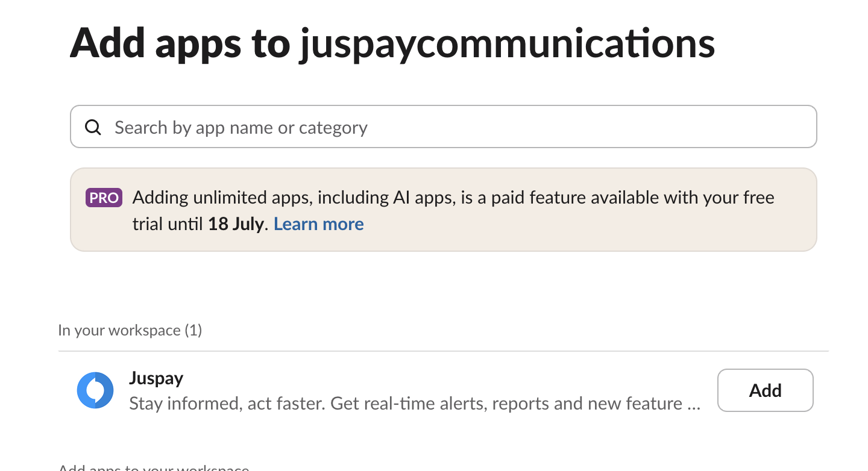Screen dimensions: 868x471
Task: Click the Add apps to juspaycommunications title
Action: [392, 43]
